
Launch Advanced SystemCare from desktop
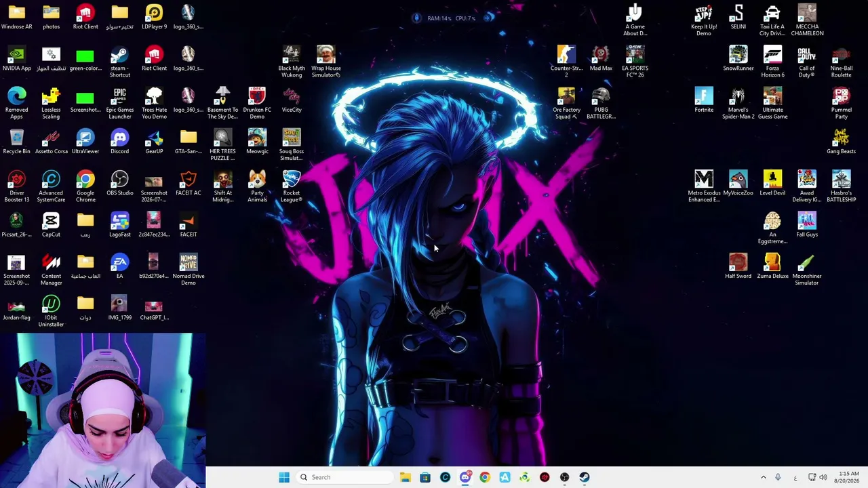pyautogui.click(x=51, y=186)
